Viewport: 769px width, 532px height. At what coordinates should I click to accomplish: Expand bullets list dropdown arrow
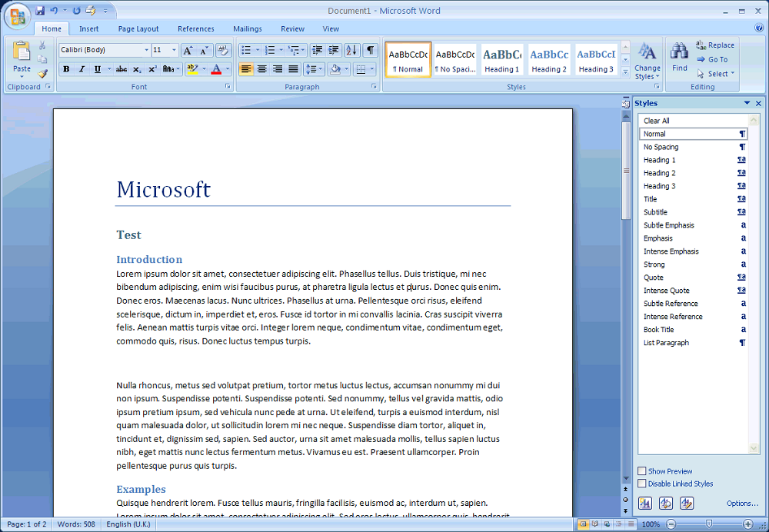pyautogui.click(x=258, y=50)
